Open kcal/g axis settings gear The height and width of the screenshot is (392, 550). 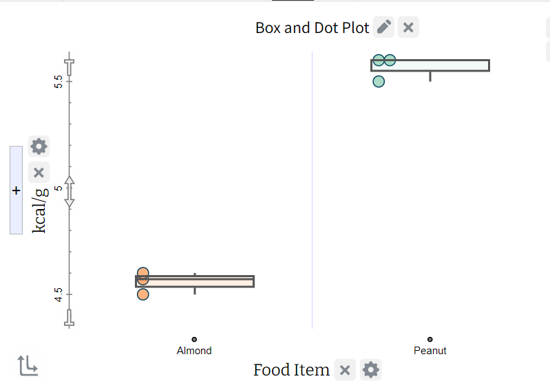39,146
